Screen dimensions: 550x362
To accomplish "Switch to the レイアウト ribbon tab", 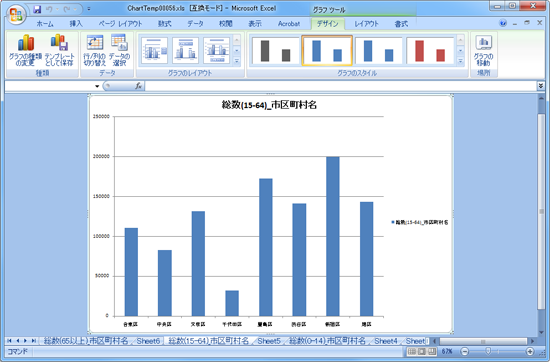I will point(366,24).
